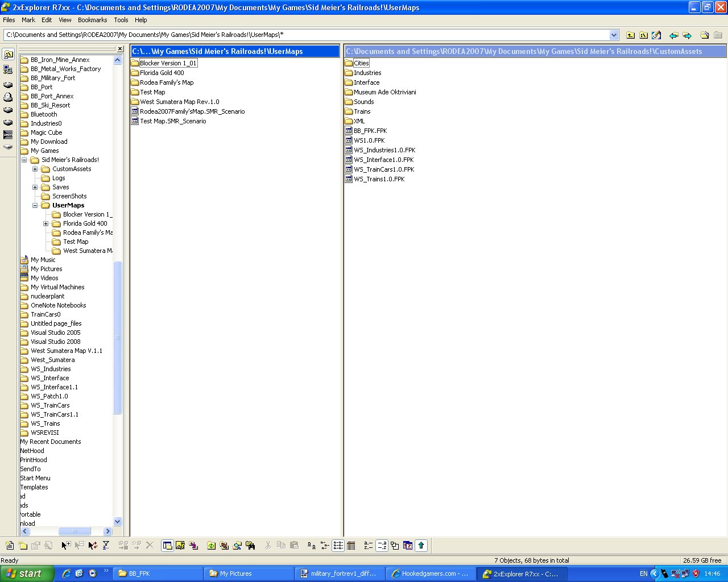This screenshot has height=582, width=728.
Task: Switch to My Pictures taskbar window
Action: 249,573
